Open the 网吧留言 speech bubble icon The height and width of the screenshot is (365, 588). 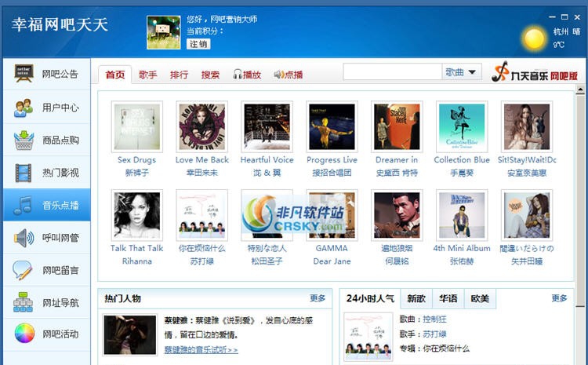click(x=23, y=270)
